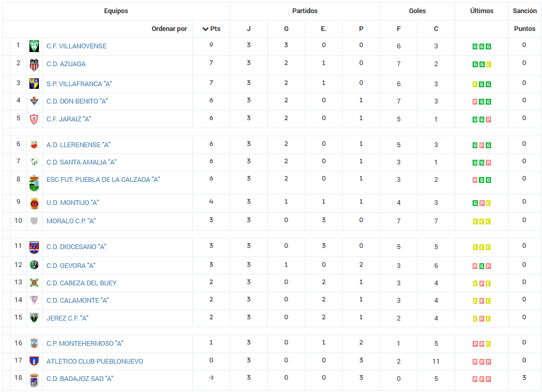Click the C.D. Diocesano "A" crest
Image resolution: width=542 pixels, height=392 pixels.
[x=34, y=247]
